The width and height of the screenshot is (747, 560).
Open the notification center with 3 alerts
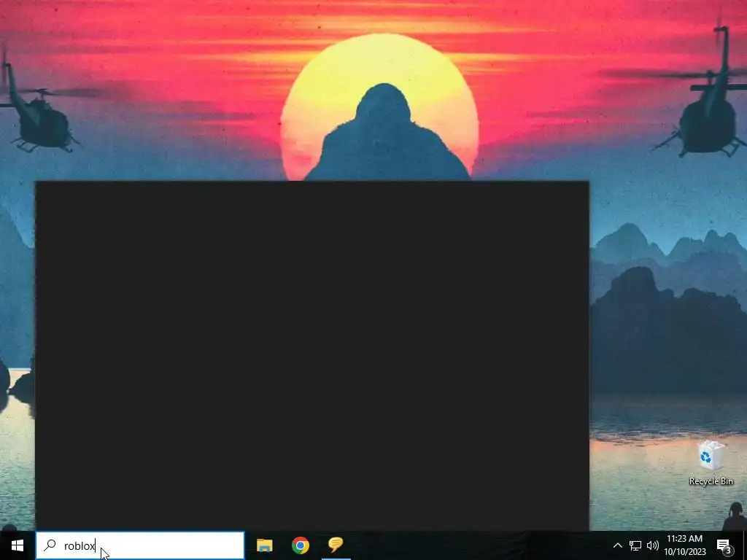coord(724,545)
